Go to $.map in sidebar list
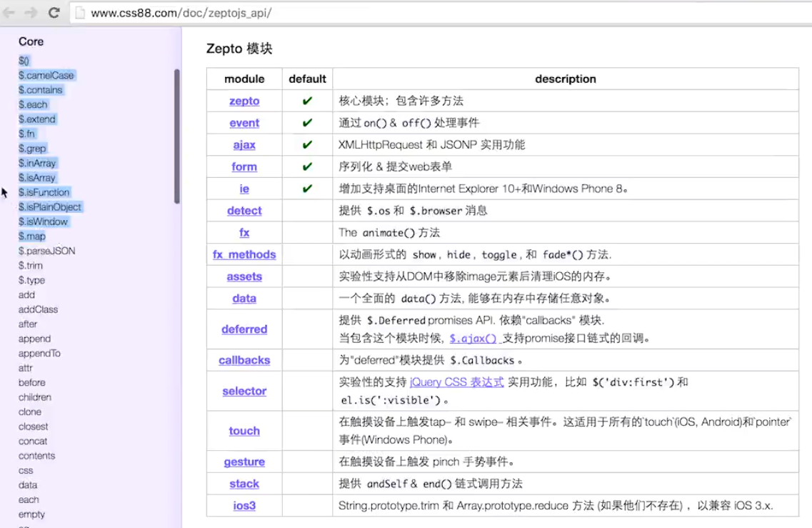 tap(32, 236)
